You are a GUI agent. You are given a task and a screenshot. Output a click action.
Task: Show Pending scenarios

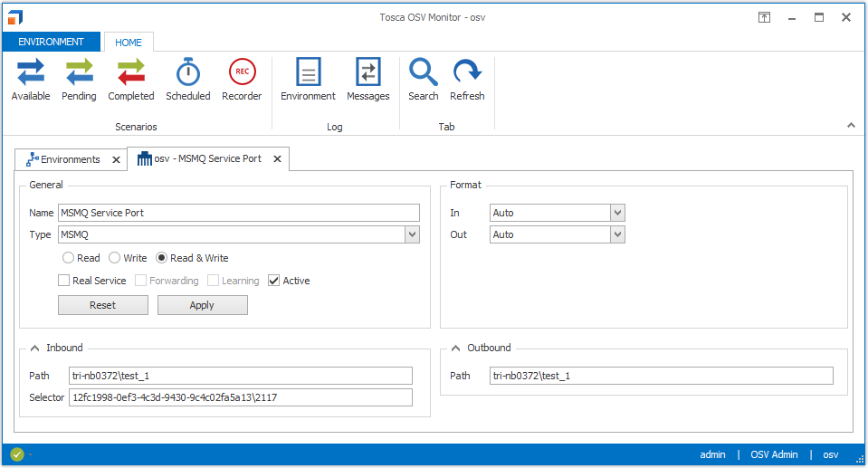[x=79, y=80]
